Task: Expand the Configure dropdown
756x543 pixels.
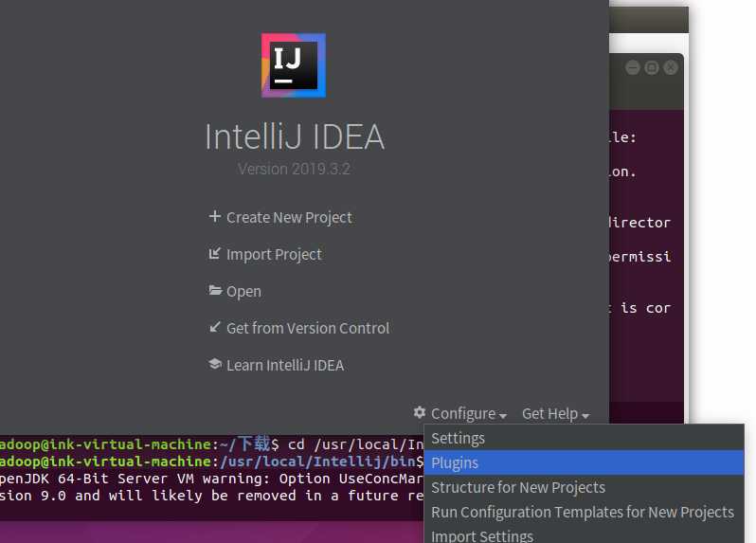Action: (x=468, y=414)
